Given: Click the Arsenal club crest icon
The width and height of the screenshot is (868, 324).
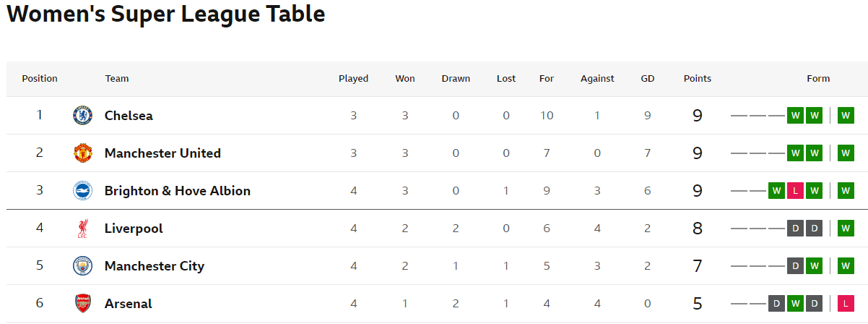Looking at the screenshot, I should tap(83, 304).
